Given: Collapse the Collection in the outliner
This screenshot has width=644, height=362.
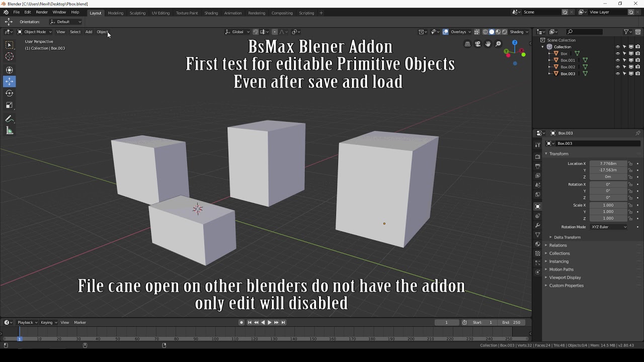Looking at the screenshot, I should click(543, 47).
